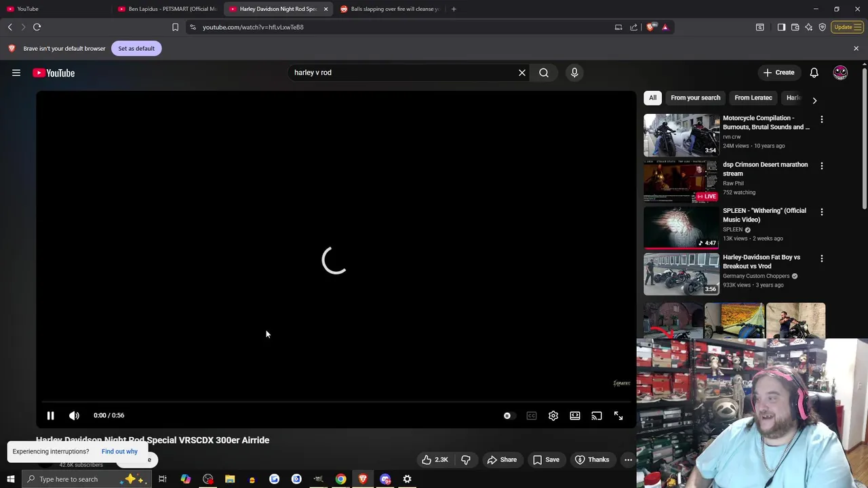This screenshot has width=868, height=488.
Task: Reload the current page
Action: 37,27
